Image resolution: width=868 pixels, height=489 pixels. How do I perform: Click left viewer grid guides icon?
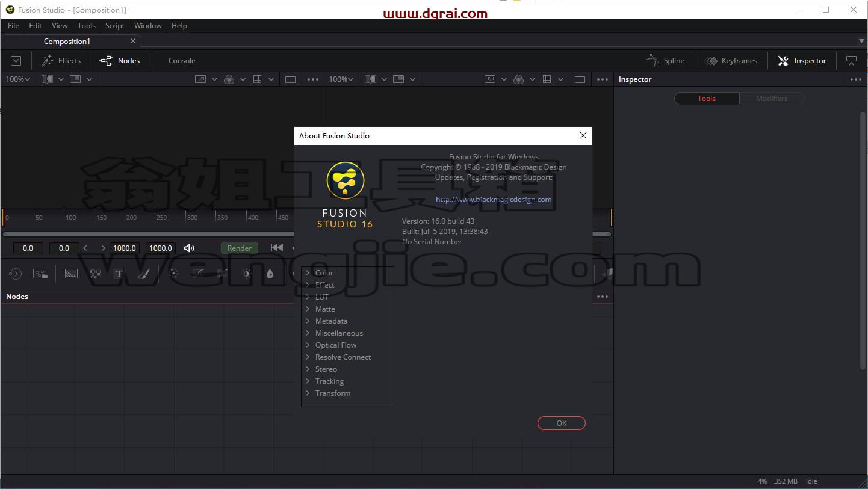click(257, 79)
